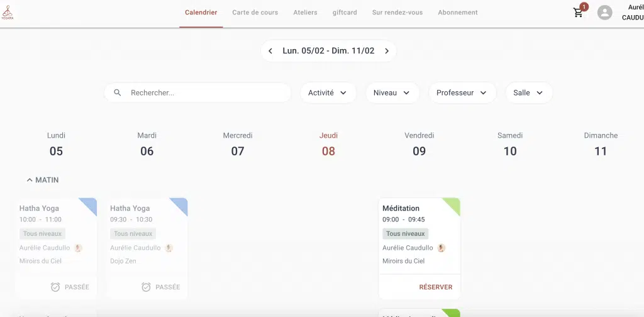Image resolution: width=644 pixels, height=317 pixels.
Task: Open the Niveau filter dropdown
Action: point(392,92)
